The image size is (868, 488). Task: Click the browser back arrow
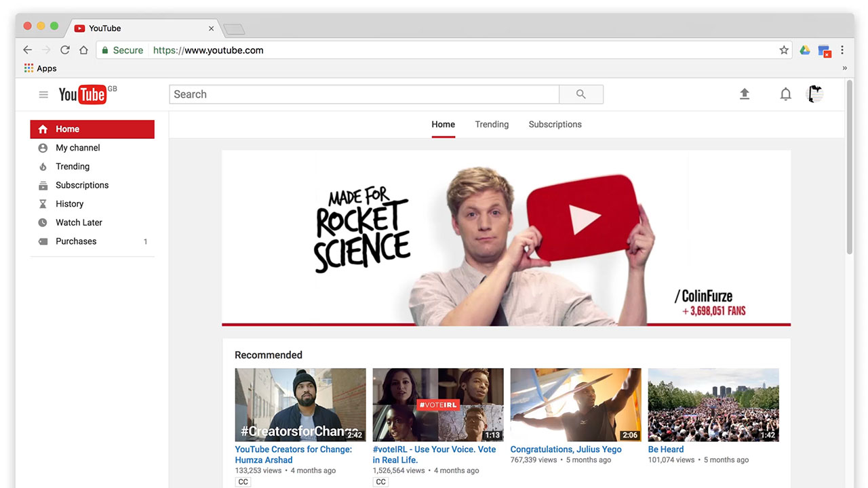click(x=27, y=50)
